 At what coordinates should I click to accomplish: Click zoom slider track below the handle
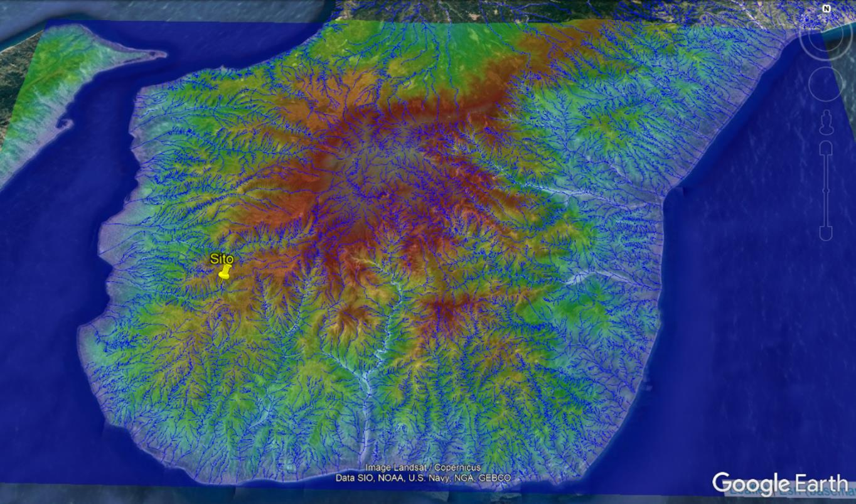click(826, 213)
